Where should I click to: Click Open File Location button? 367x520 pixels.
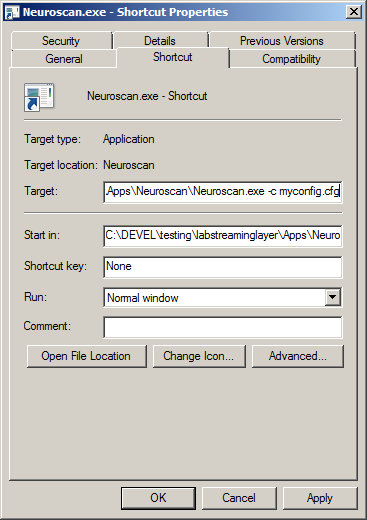pos(86,356)
